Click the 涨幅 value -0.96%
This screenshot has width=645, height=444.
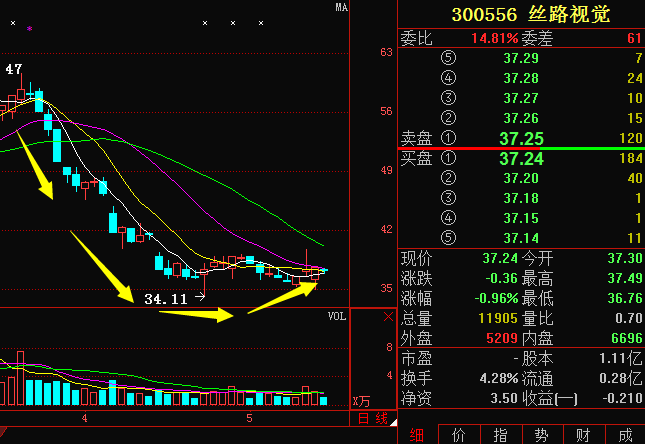(x=496, y=298)
